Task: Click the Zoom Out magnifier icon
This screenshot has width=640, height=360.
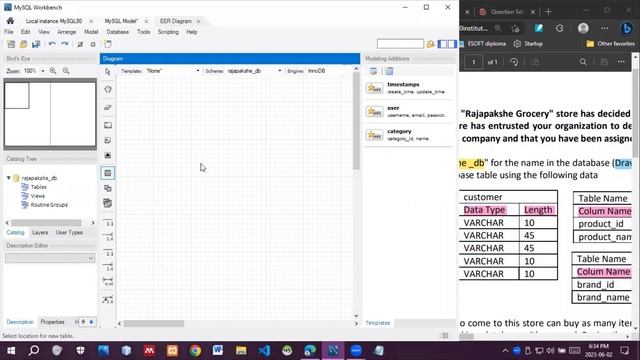Action: 66,71
